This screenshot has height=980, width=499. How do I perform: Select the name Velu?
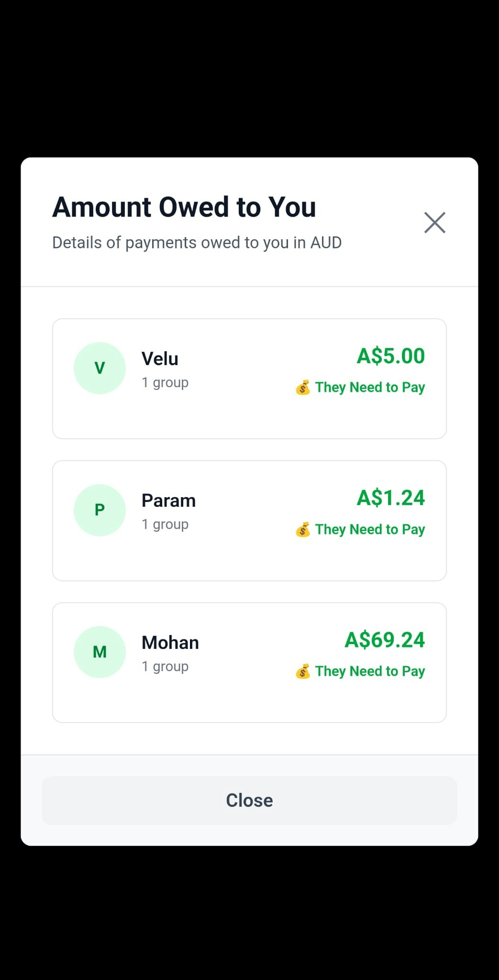coord(160,359)
